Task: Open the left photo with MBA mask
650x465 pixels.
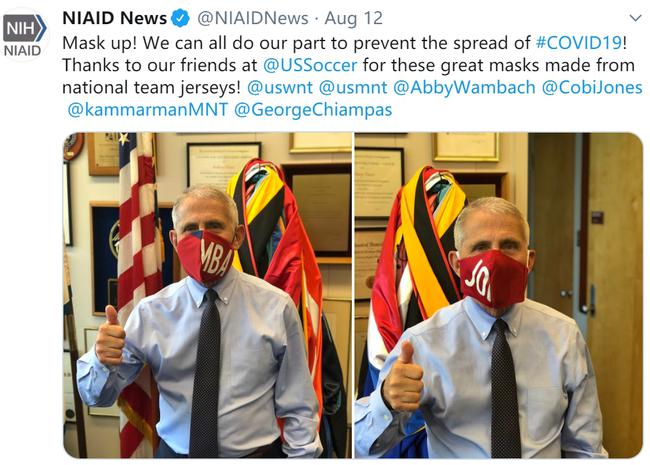Action: point(207,295)
